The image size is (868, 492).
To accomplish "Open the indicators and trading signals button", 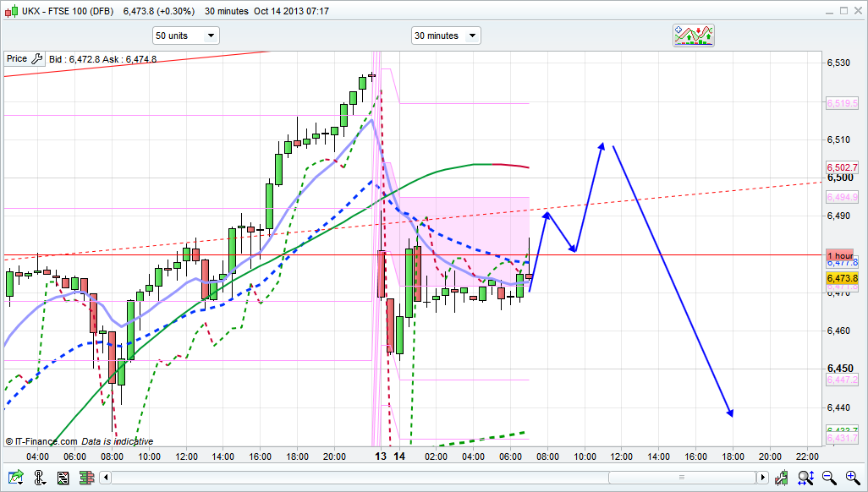I will [x=694, y=35].
